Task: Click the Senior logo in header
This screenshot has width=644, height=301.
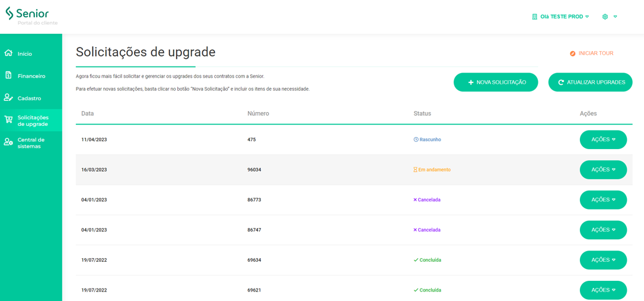Action: click(27, 13)
